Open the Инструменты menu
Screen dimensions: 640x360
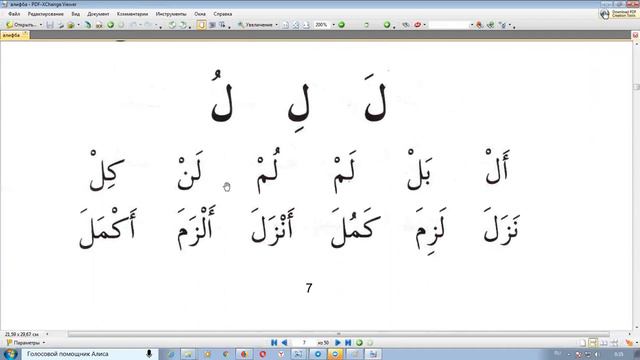tap(171, 14)
